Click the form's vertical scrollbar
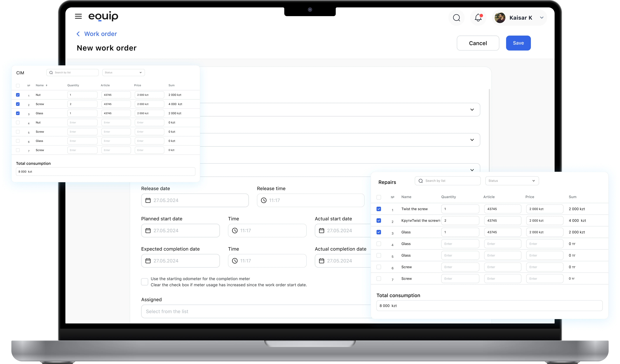This screenshot has width=620, height=364. pyautogui.click(x=489, y=130)
